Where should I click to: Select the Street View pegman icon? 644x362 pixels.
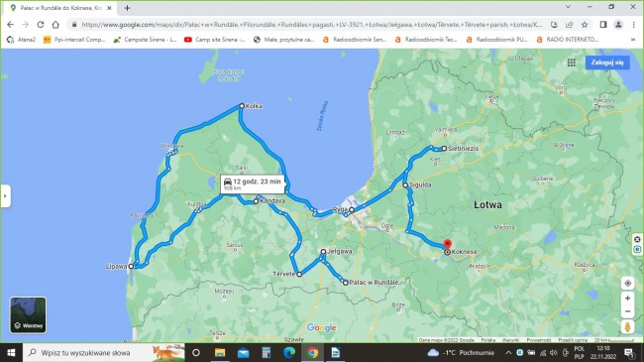[627, 327]
